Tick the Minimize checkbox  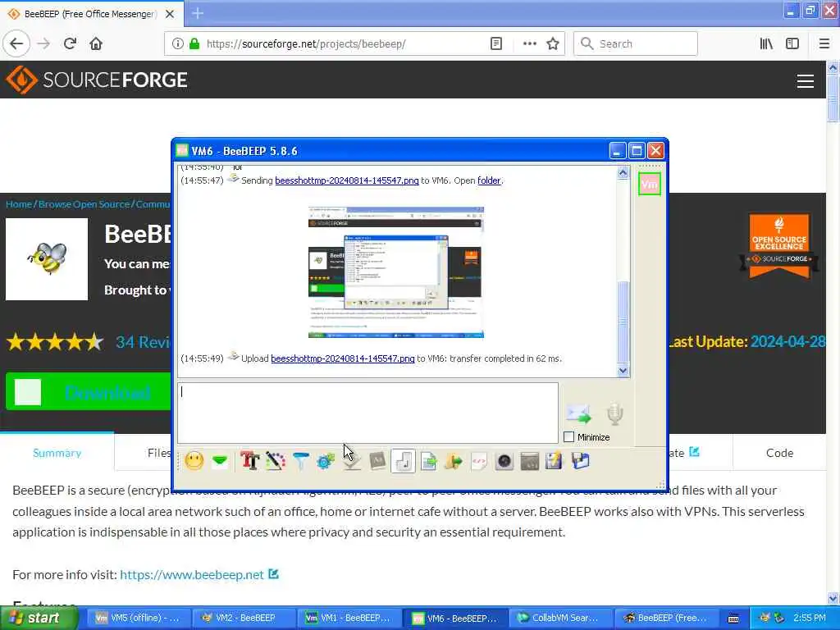click(569, 437)
